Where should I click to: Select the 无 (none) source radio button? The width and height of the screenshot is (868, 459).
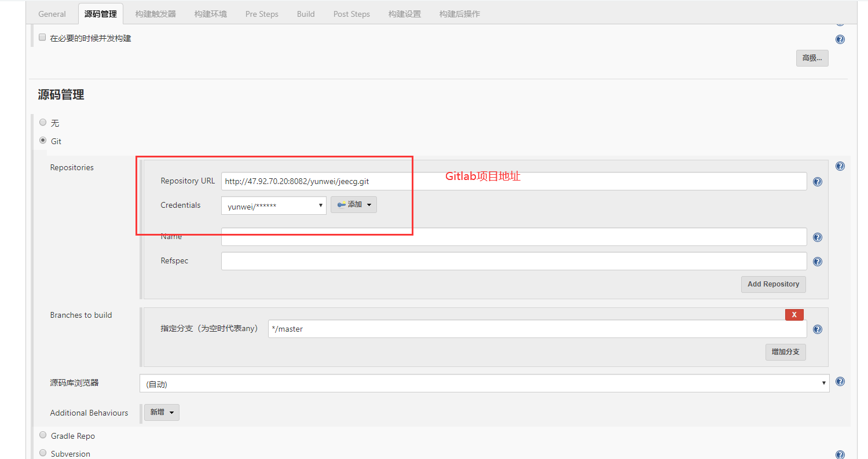click(x=43, y=123)
